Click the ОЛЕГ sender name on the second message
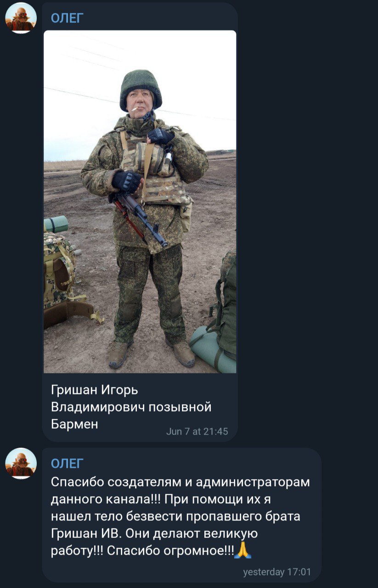The image size is (378, 588). pyautogui.click(x=67, y=464)
